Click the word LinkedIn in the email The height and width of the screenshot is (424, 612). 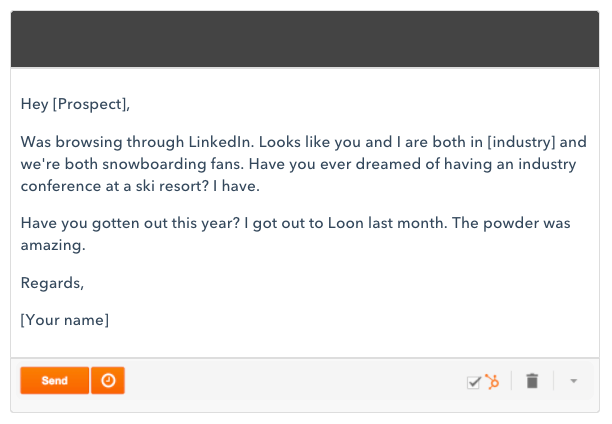221,142
